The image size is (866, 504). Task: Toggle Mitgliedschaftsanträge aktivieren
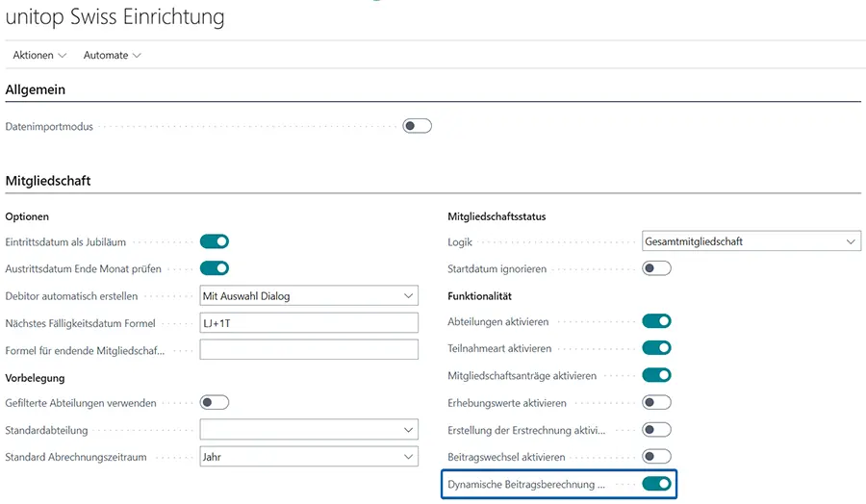[656, 375]
